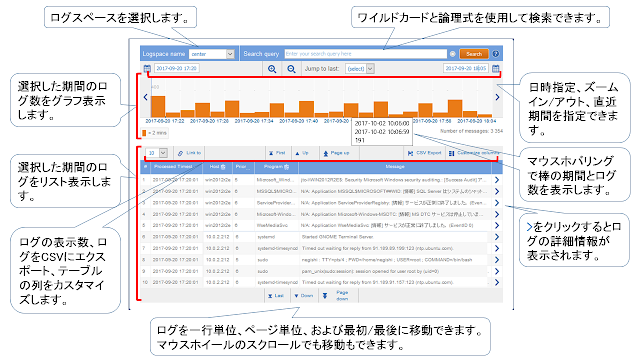Viewport: 640px width, 360px height.
Task: Click the Message column header
Action: pos(395,167)
